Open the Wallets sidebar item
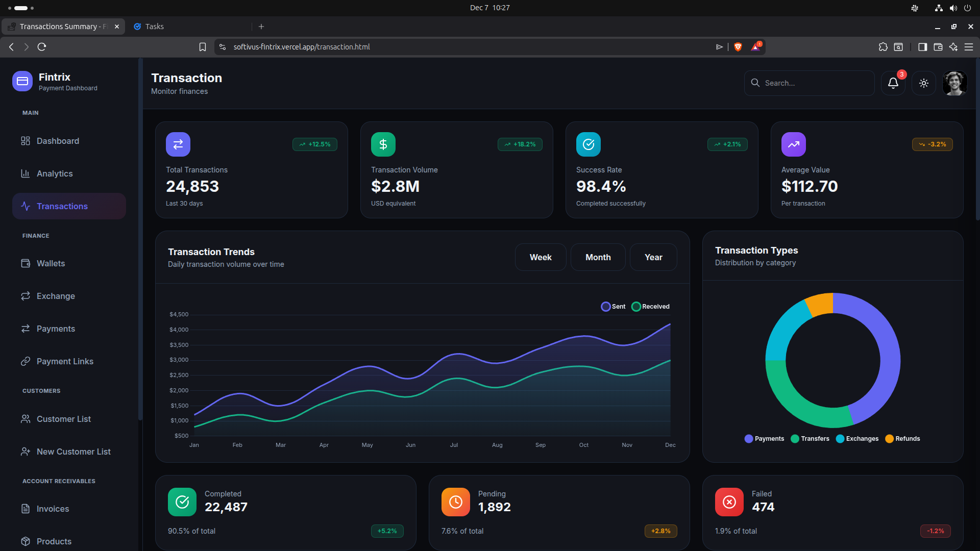Viewport: 980px width, 551px height. tap(51, 263)
